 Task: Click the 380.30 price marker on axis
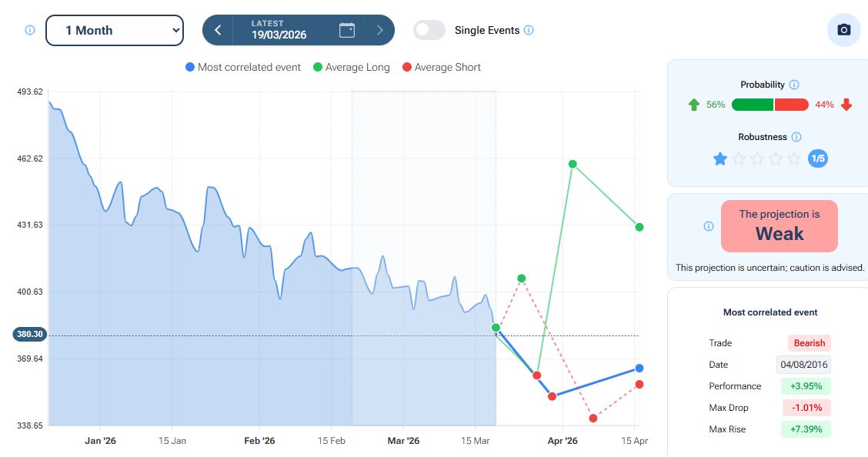coord(30,335)
